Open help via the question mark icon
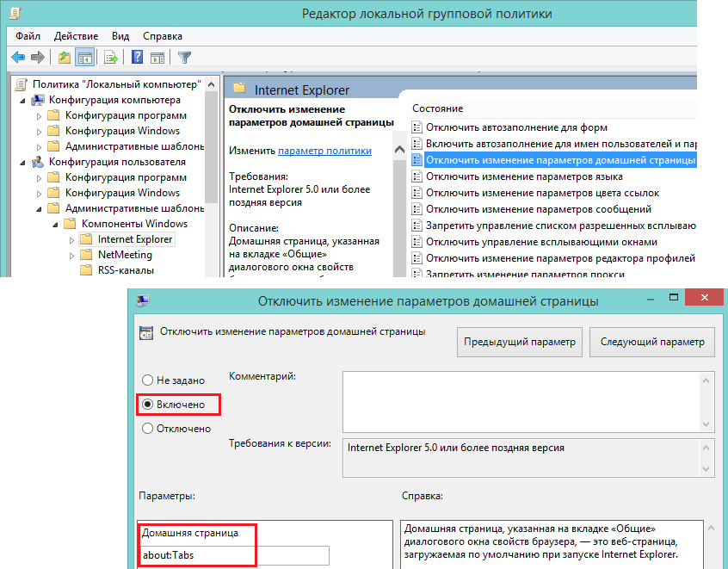Viewport: 728px width, 569px height. click(138, 57)
